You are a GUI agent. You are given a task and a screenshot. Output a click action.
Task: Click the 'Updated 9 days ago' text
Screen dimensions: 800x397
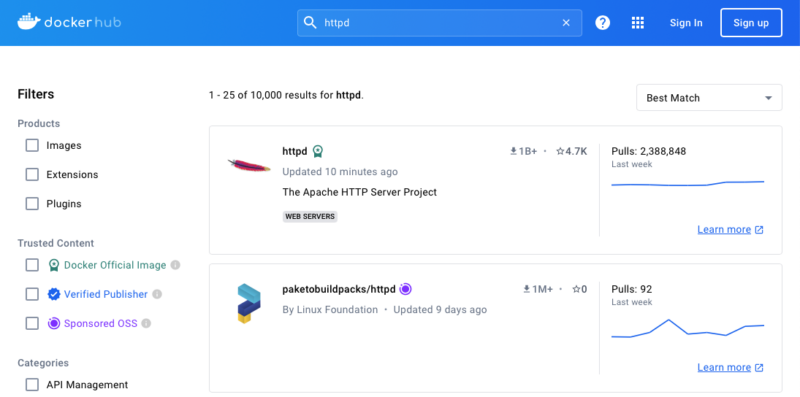point(440,310)
